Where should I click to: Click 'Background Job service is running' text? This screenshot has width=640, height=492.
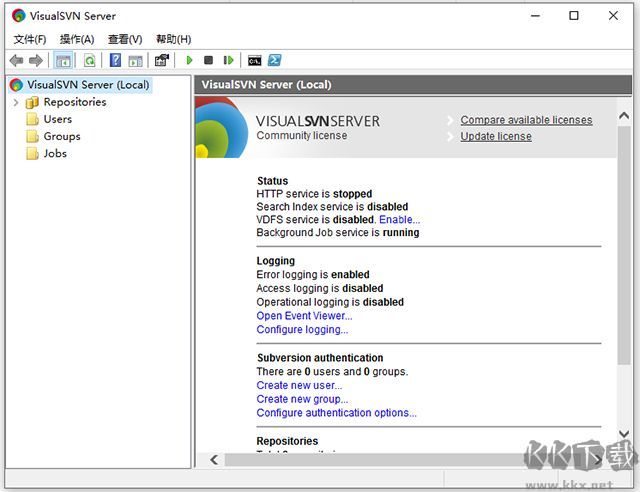coord(338,233)
